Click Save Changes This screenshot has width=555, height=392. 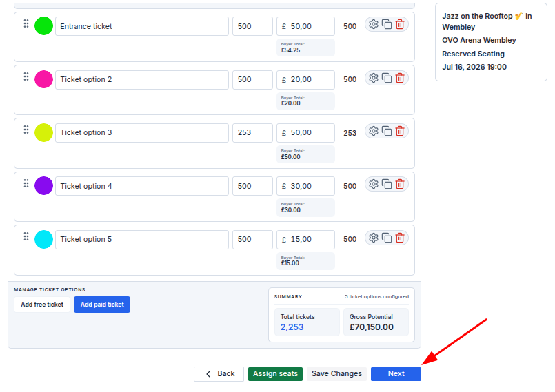point(336,374)
